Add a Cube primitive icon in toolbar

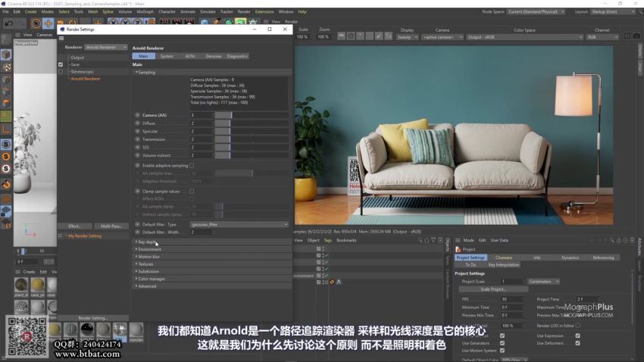click(204, 23)
